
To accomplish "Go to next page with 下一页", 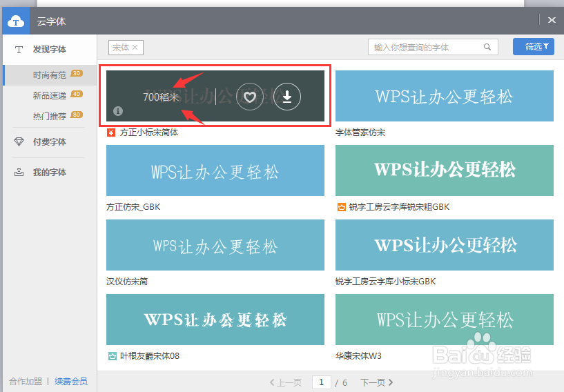I will click(x=377, y=382).
